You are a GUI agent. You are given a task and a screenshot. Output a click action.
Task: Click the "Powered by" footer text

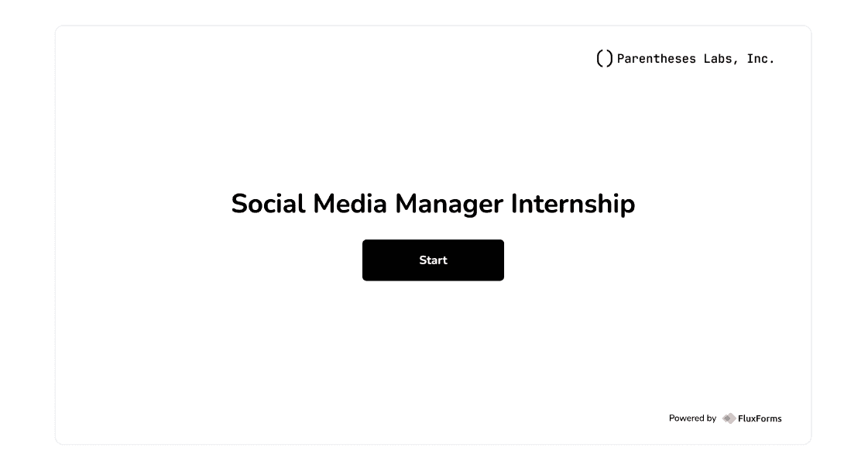click(x=692, y=418)
